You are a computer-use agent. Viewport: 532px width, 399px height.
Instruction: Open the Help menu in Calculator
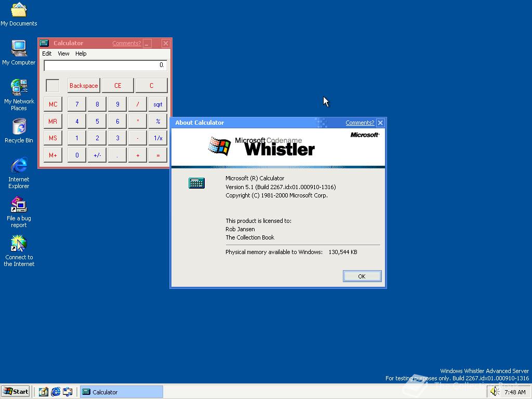(x=81, y=54)
